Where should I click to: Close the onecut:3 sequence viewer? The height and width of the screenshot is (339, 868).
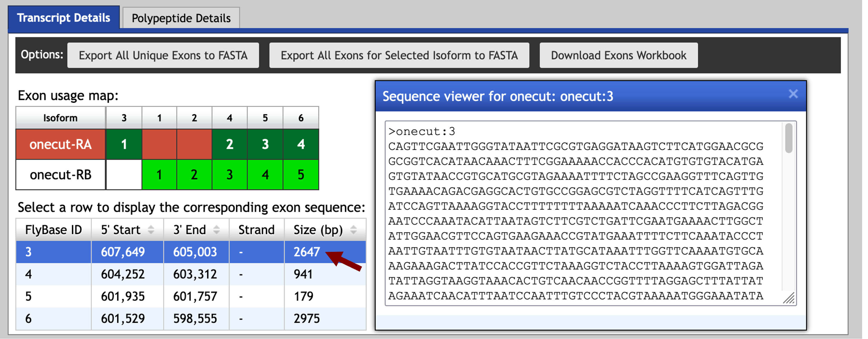793,94
